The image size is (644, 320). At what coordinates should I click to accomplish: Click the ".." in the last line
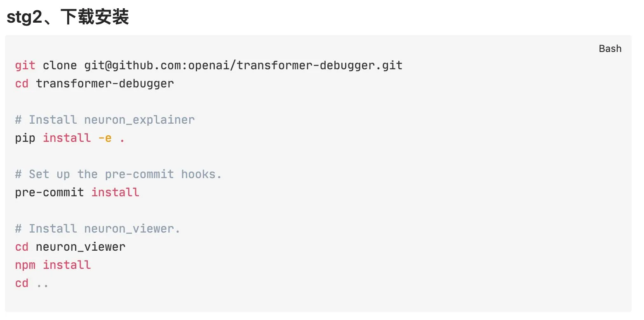coord(42,284)
